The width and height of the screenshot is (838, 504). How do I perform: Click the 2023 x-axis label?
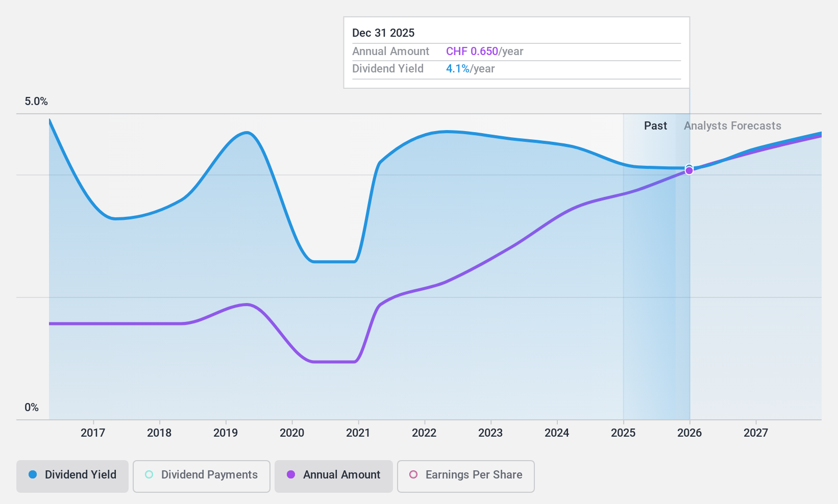(x=490, y=433)
